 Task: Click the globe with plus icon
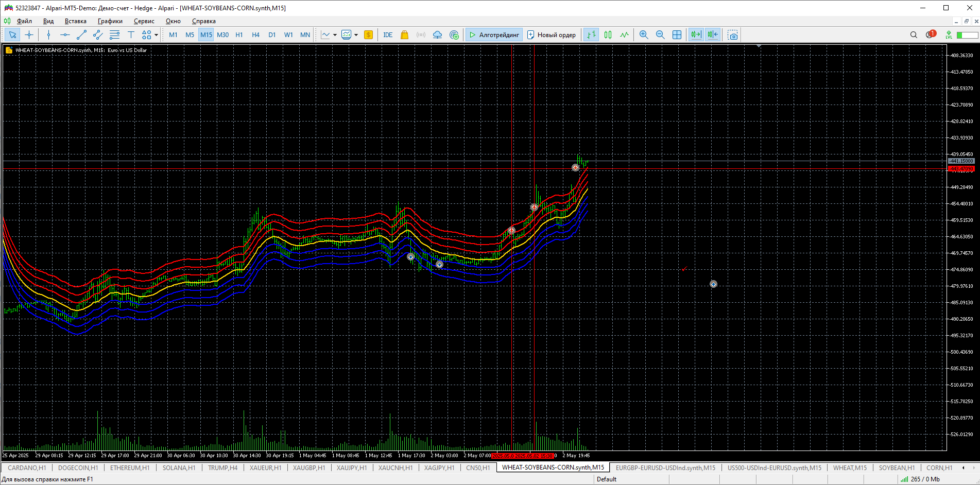point(454,35)
